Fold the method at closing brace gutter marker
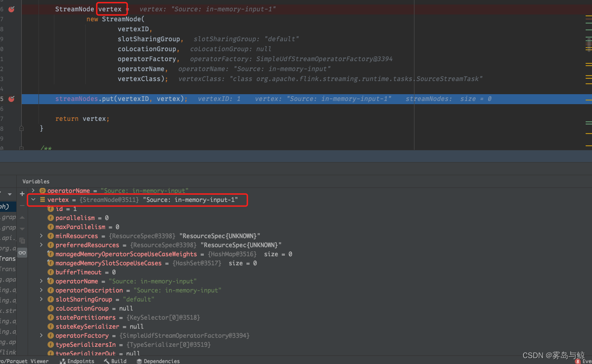This screenshot has height=364, width=592. pyautogui.click(x=21, y=129)
